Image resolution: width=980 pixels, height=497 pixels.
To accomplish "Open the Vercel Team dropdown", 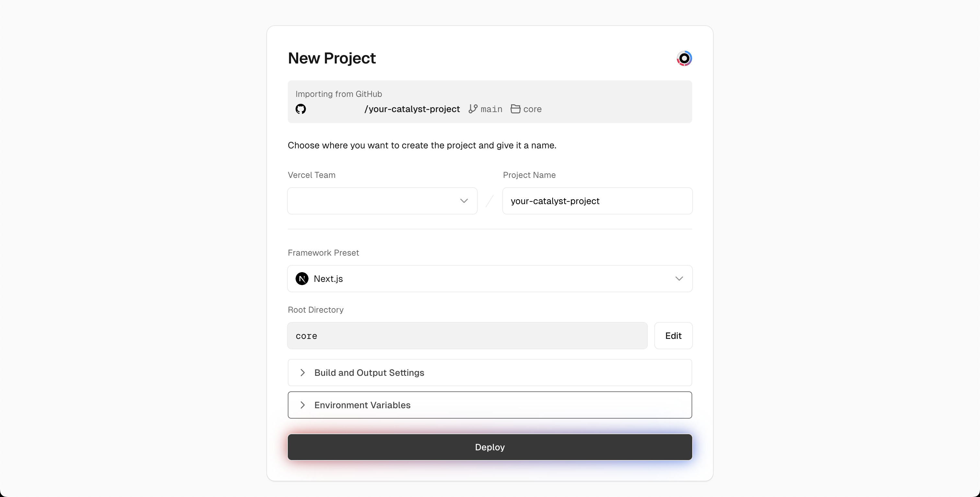I will [382, 201].
